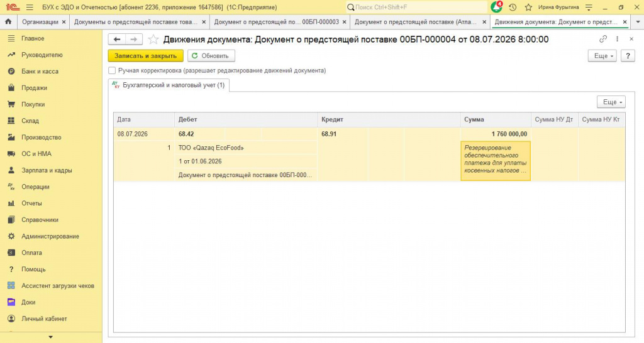Click the Резервирование обеспечительного платежа description cell
This screenshot has width=644, height=343.
(496, 161)
